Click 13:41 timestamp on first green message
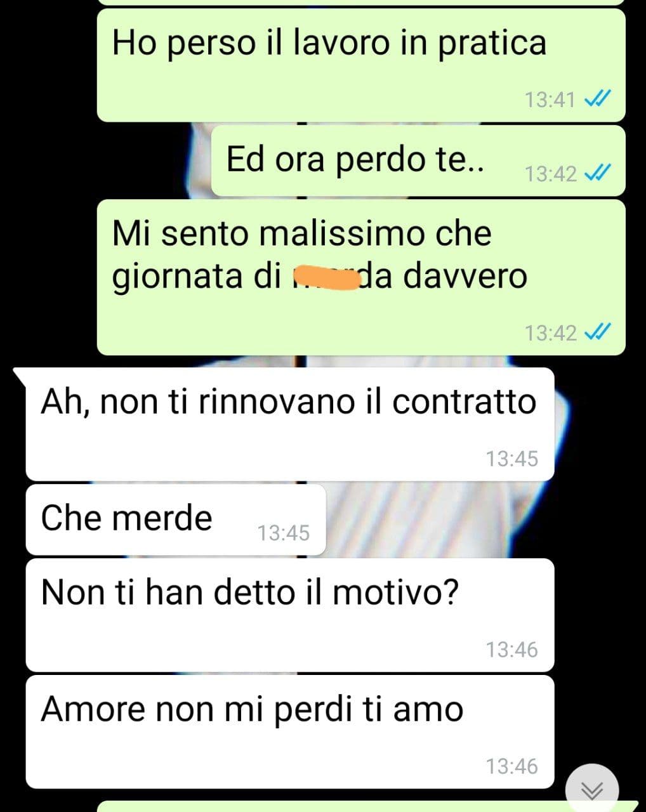Image resolution: width=646 pixels, height=812 pixels. tap(550, 100)
